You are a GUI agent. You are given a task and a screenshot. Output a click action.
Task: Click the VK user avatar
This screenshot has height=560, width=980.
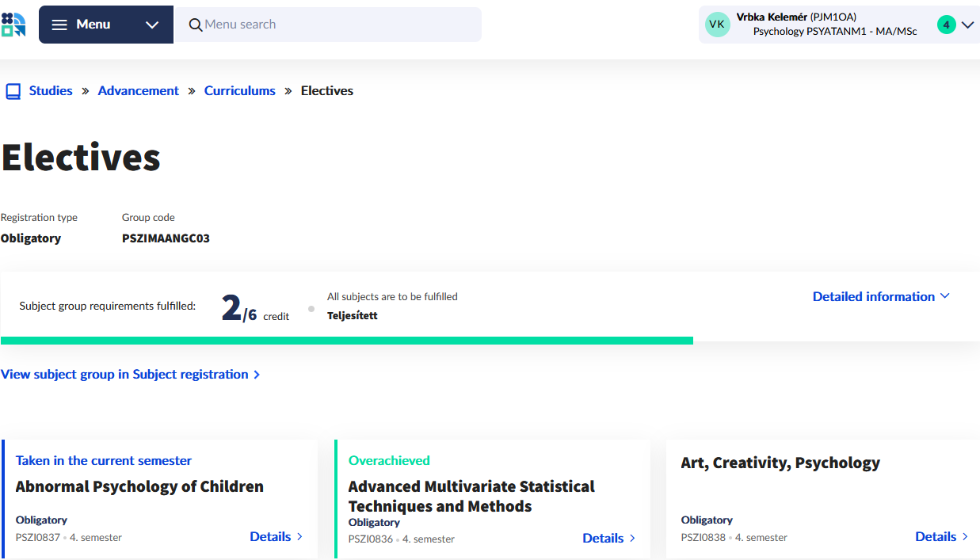(x=717, y=25)
